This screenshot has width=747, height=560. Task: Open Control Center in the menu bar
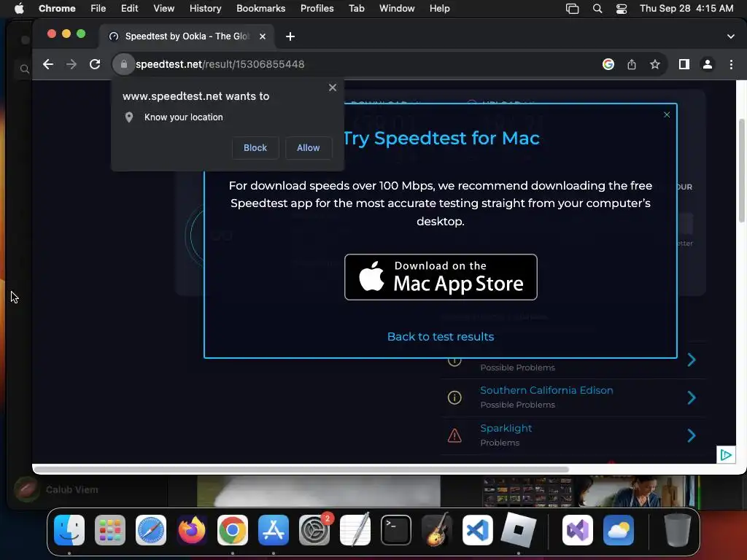(x=622, y=9)
